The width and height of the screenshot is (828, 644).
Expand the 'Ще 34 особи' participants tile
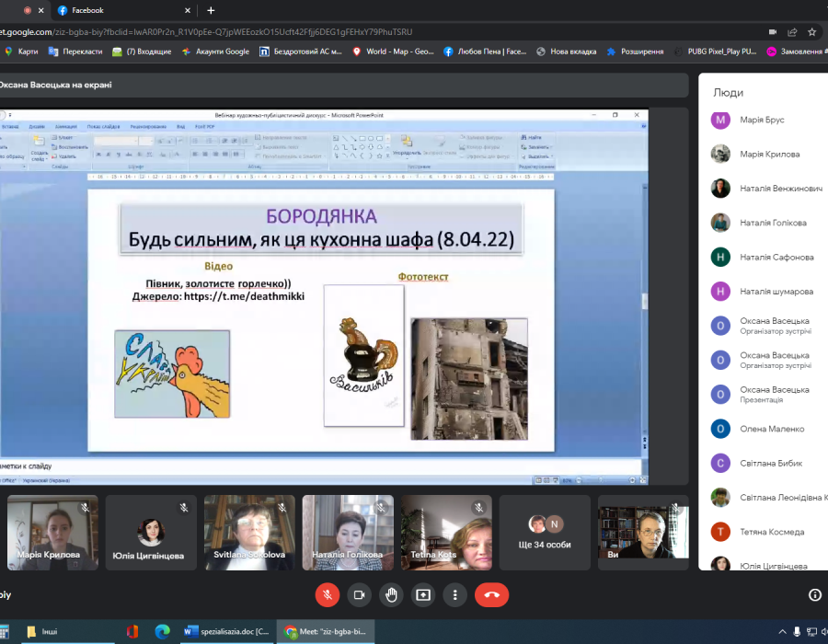545,533
